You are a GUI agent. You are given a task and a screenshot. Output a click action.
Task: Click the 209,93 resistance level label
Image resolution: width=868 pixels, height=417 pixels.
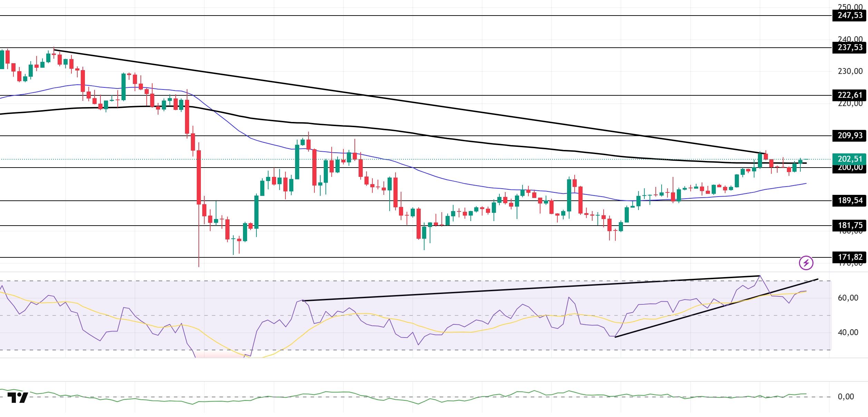[849, 136]
